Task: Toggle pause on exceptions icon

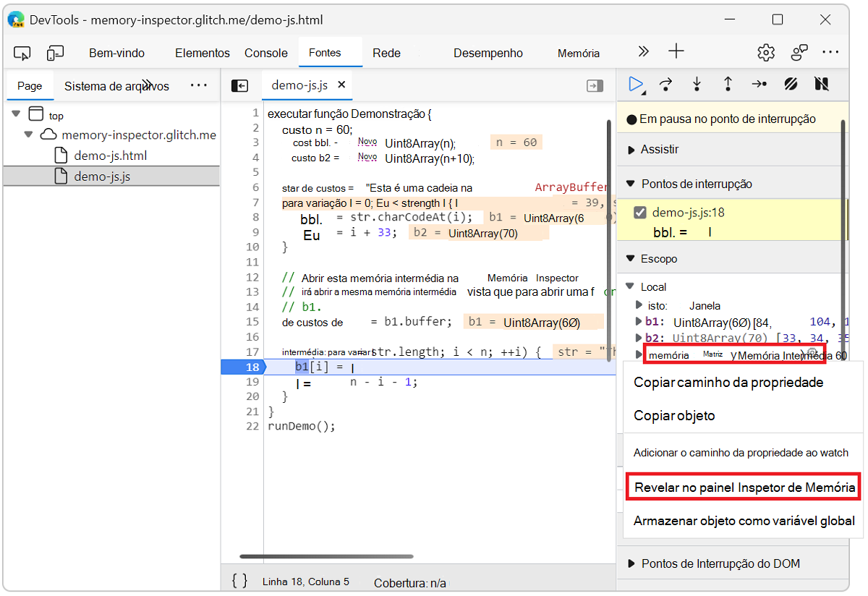Action: tap(822, 85)
